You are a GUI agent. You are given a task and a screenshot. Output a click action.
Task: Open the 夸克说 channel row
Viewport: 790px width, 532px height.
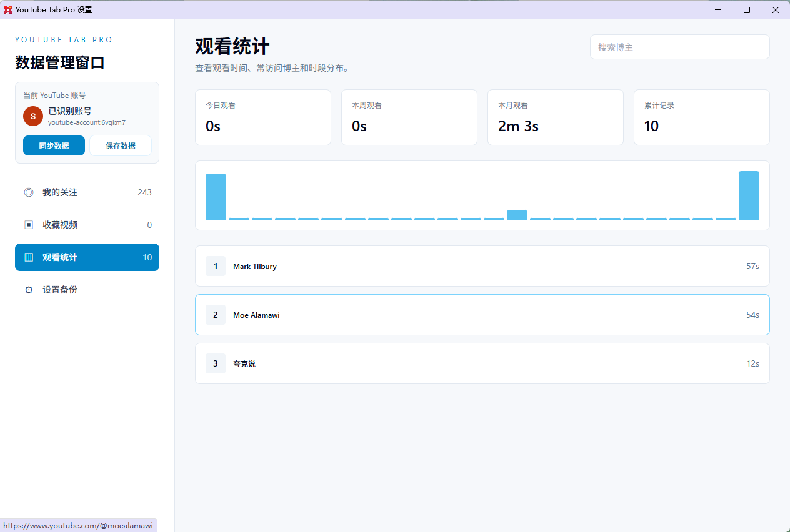point(482,363)
